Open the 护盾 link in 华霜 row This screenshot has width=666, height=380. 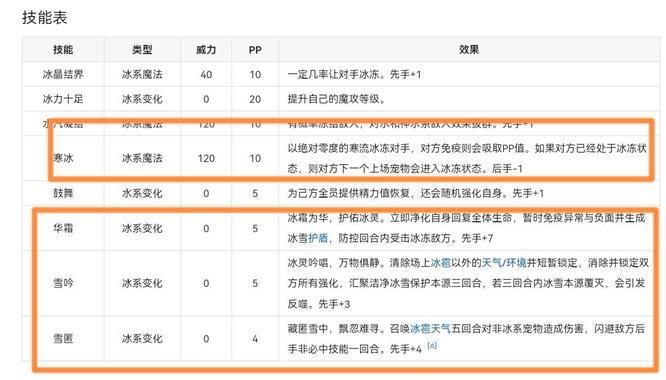pos(318,238)
